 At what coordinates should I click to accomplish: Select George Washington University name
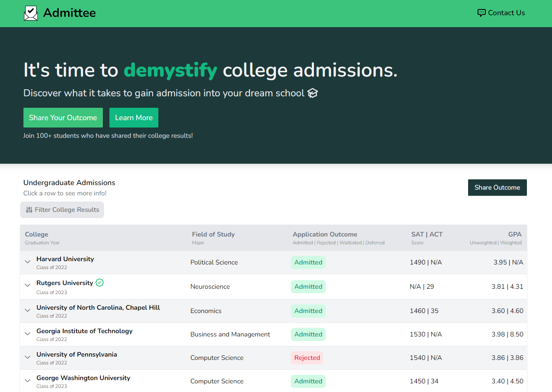tap(83, 378)
